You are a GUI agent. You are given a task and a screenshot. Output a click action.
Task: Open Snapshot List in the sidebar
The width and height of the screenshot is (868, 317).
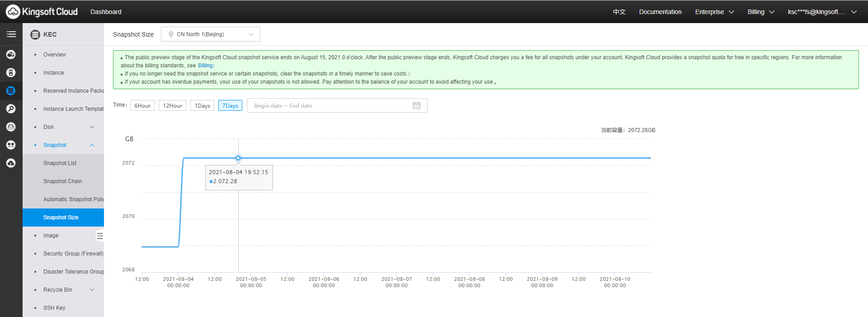(x=60, y=163)
